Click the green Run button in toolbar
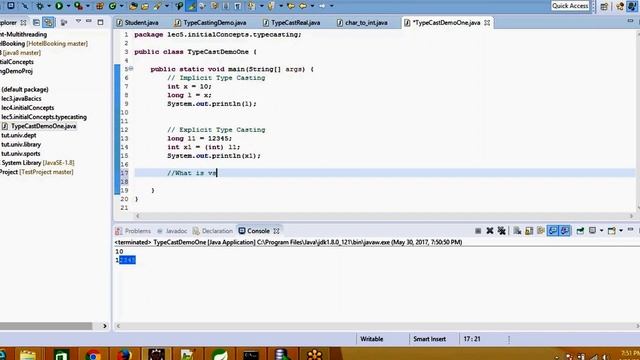The width and height of the screenshot is (640, 360). 59,6
